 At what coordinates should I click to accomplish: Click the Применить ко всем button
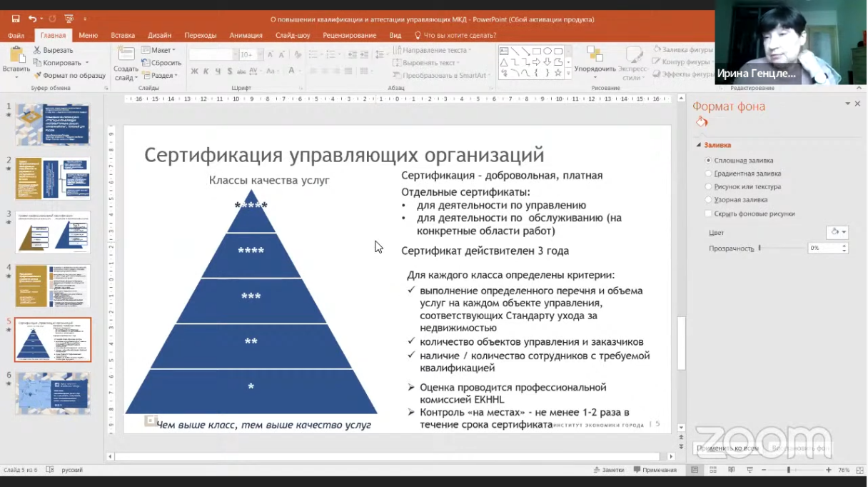pos(727,448)
